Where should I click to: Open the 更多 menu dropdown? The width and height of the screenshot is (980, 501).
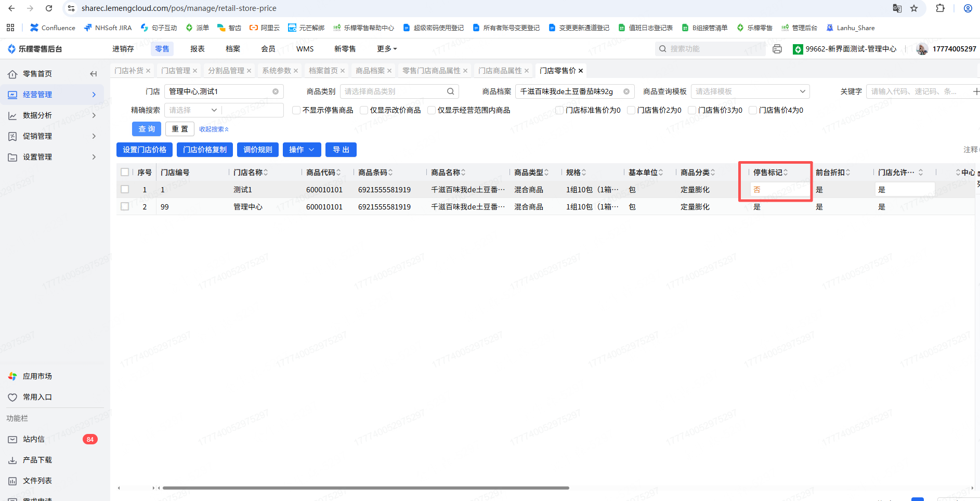(387, 49)
